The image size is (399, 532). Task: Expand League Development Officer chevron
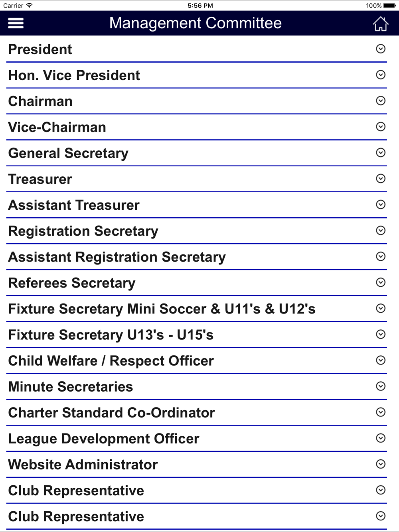point(381,438)
